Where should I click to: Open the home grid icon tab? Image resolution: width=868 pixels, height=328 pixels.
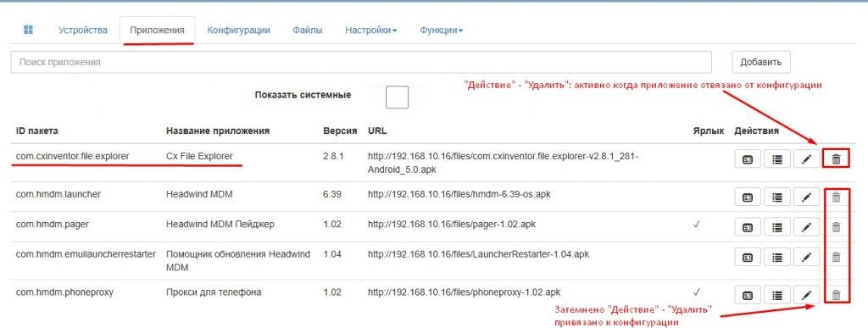[x=28, y=30]
